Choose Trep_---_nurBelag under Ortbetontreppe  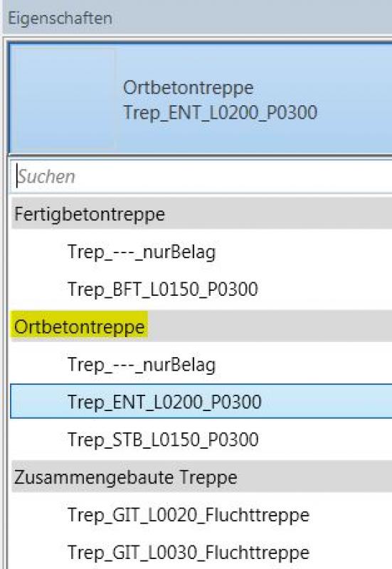coord(142,364)
